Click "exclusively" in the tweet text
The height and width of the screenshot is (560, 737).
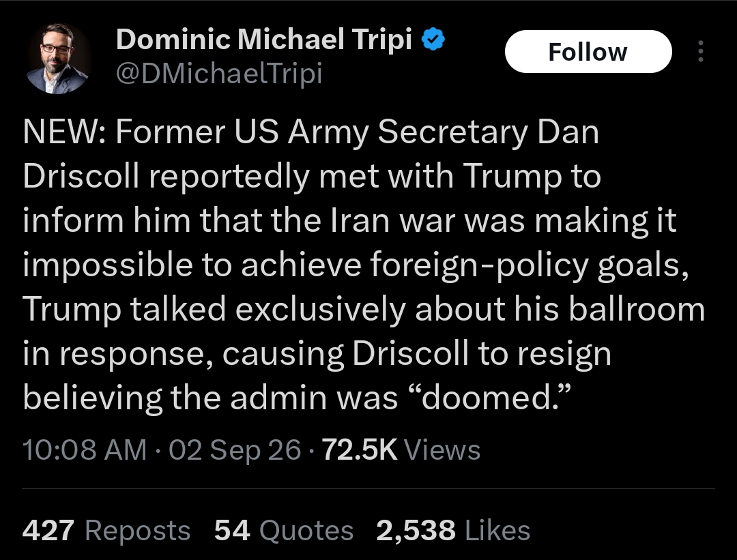[320, 310]
